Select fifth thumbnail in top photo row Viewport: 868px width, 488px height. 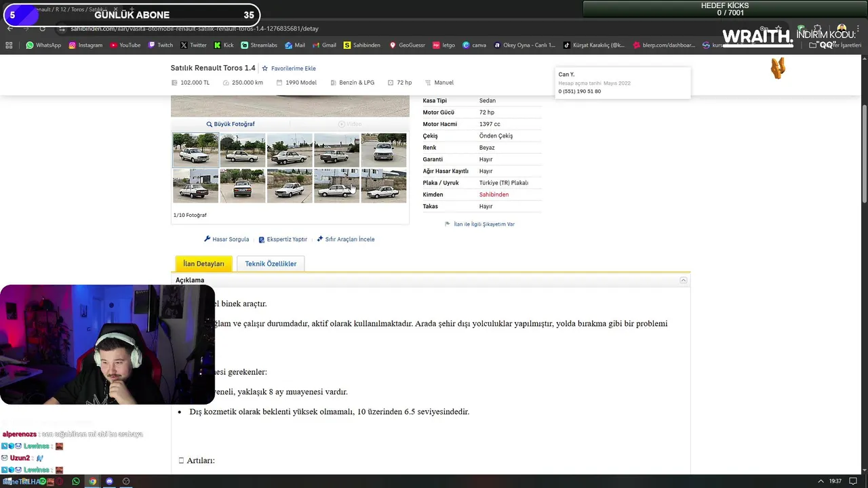click(384, 150)
